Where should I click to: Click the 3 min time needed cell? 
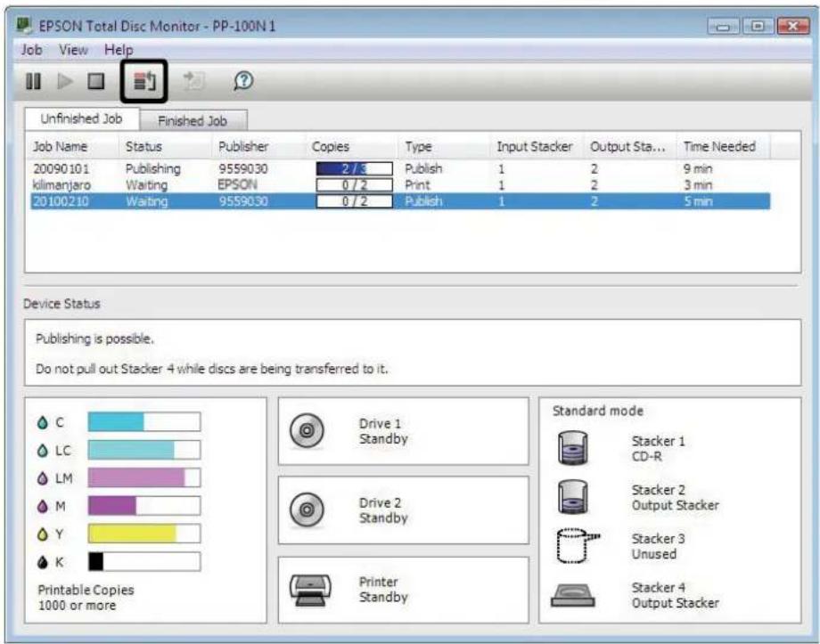pyautogui.click(x=698, y=185)
